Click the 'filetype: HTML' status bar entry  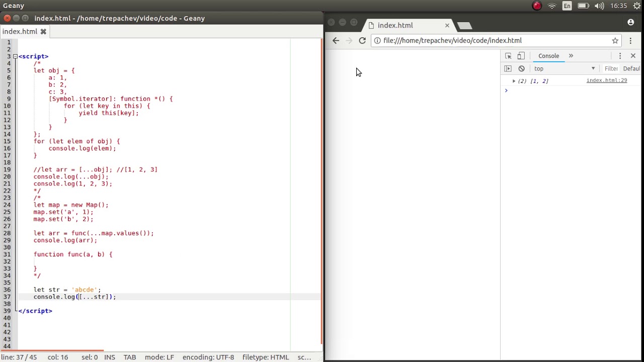click(266, 357)
